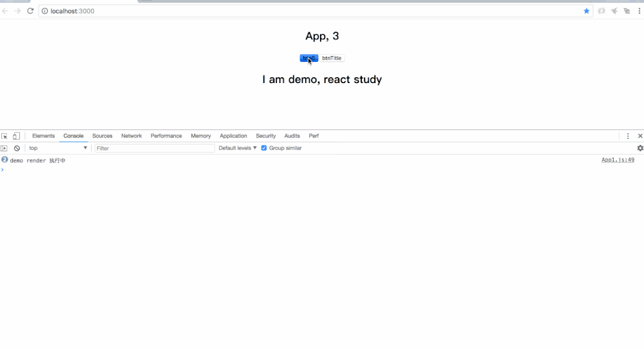Click the browser back arrow
Image resolution: width=644 pixels, height=349 pixels.
5,11
